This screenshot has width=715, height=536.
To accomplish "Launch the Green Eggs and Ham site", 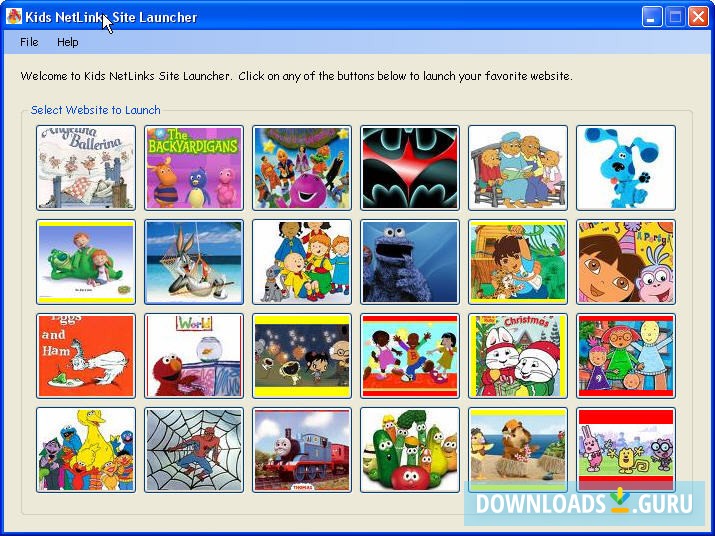I will coord(86,356).
